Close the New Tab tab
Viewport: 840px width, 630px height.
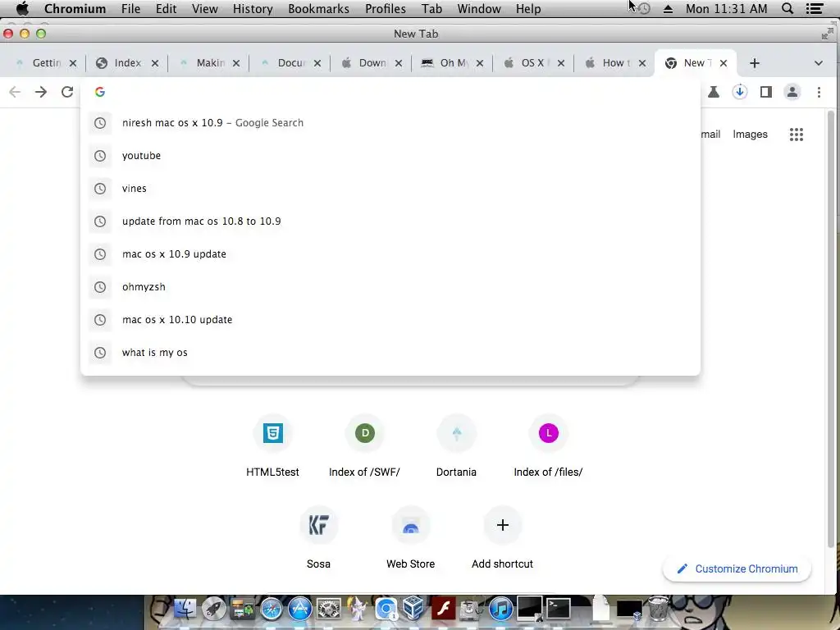724,63
